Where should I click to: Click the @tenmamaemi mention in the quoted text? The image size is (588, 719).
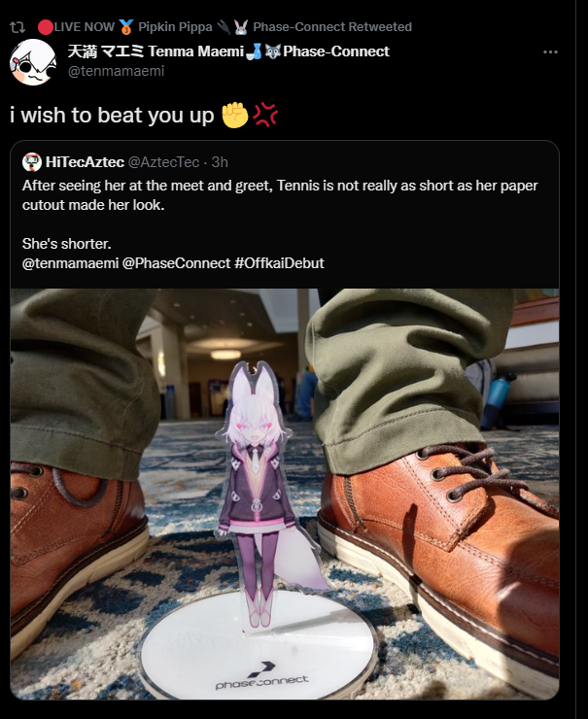tap(70, 263)
